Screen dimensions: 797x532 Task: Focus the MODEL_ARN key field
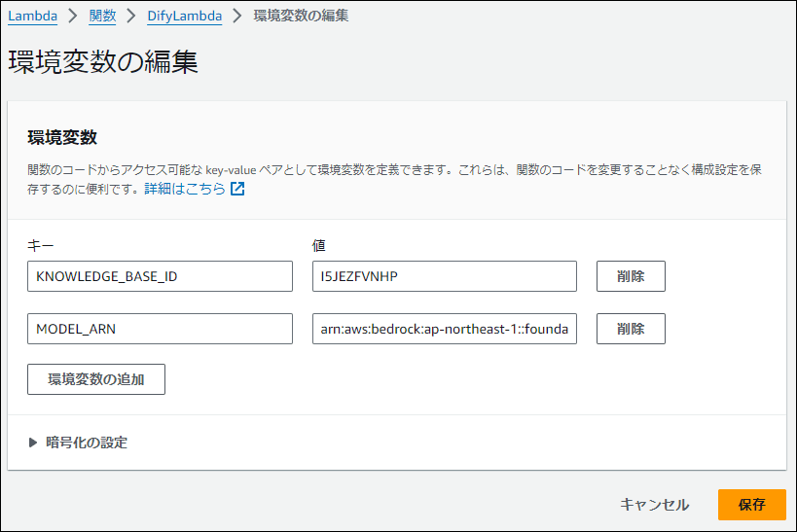tap(160, 329)
